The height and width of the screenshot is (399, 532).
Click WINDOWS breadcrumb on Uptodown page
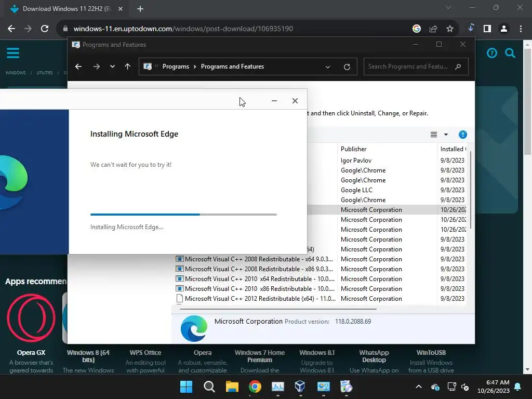click(16, 73)
